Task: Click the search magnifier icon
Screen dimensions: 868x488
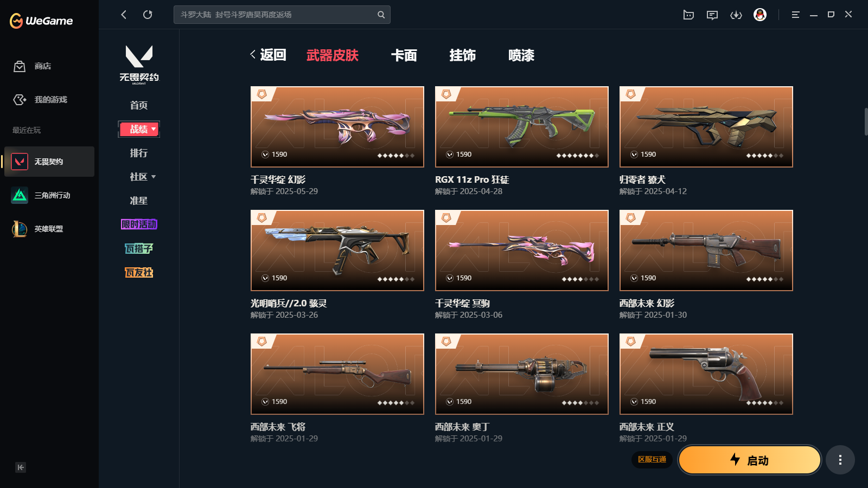Action: 381,15
